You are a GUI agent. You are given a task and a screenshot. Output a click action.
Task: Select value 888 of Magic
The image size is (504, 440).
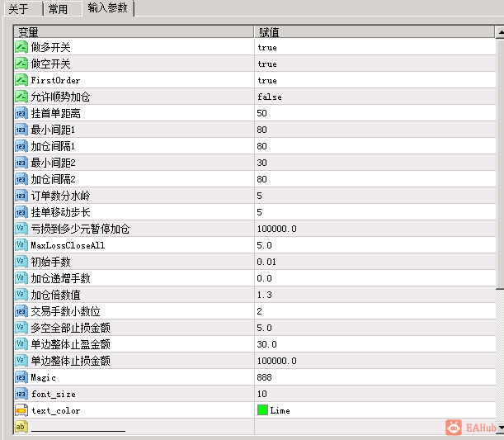pyautogui.click(x=264, y=377)
